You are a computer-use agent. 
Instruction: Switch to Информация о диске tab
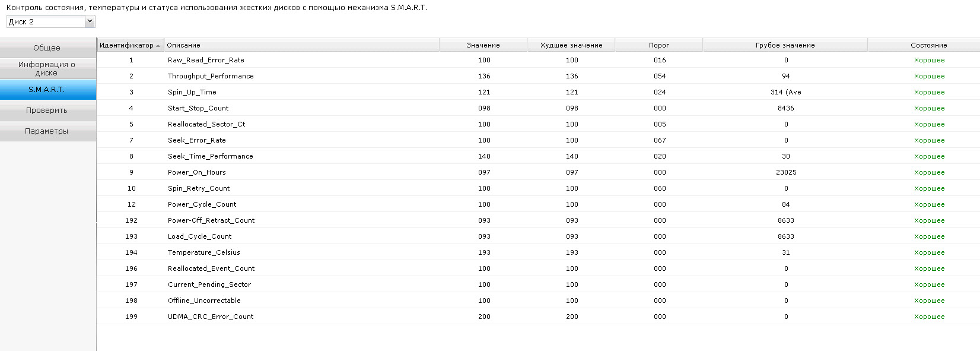point(47,68)
